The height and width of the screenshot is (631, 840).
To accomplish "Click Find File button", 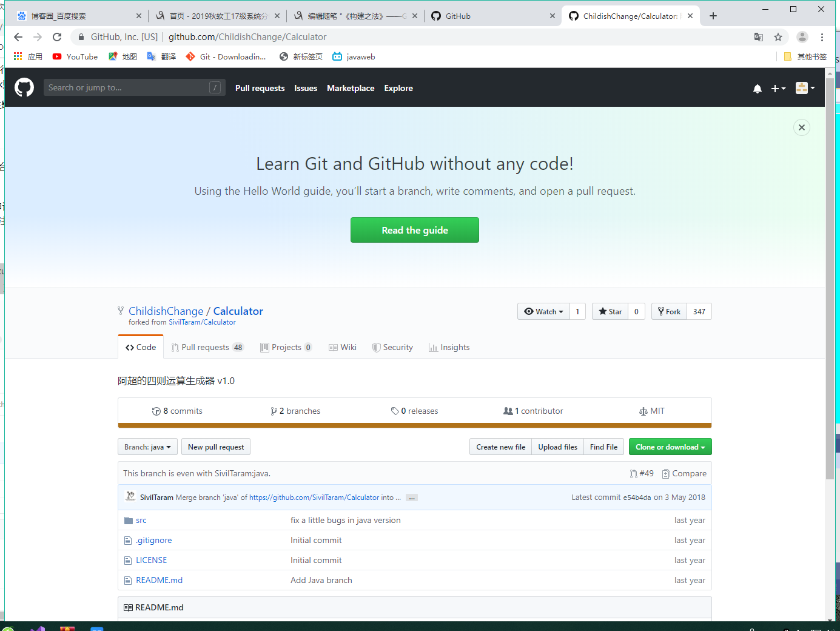I will pos(603,447).
